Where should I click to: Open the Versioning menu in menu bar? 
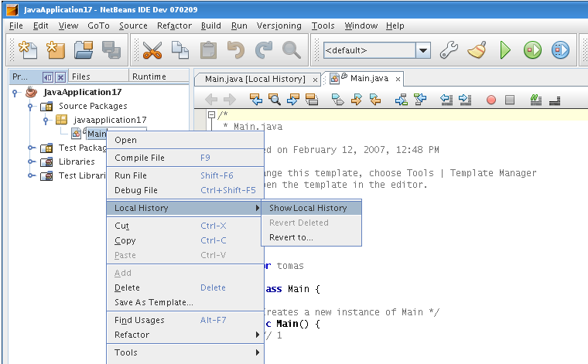click(279, 26)
